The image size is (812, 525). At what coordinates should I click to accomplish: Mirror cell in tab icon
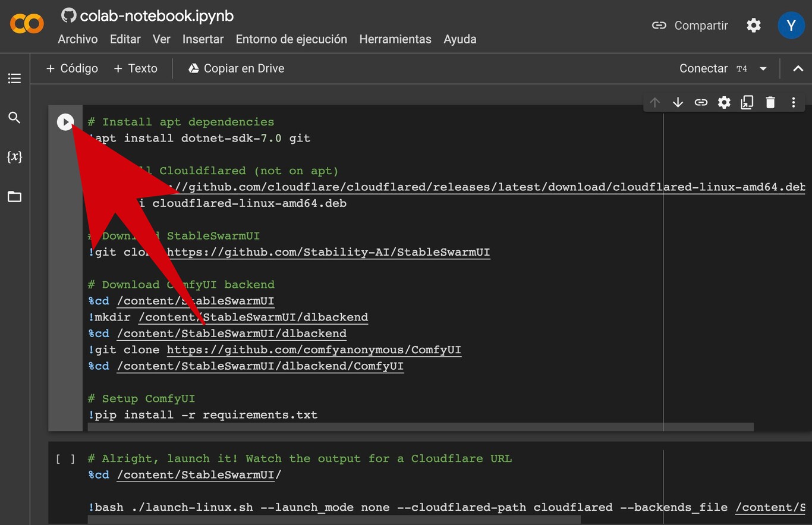click(x=747, y=102)
